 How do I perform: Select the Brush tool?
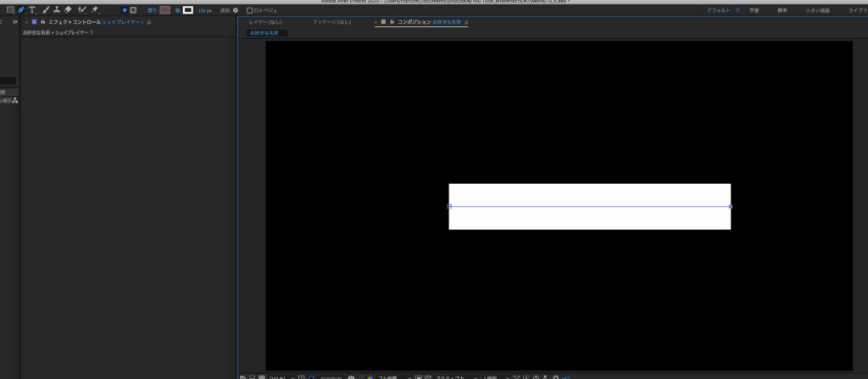46,10
